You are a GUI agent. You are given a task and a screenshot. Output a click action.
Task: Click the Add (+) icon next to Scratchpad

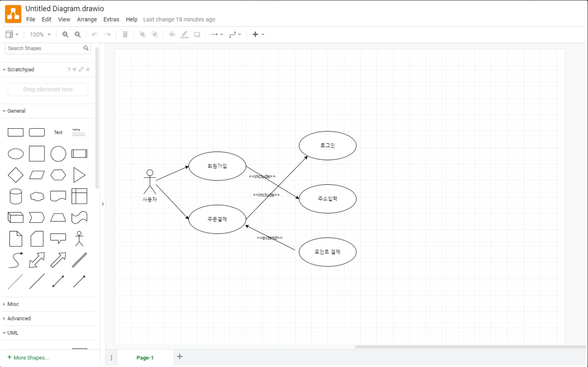(74, 69)
